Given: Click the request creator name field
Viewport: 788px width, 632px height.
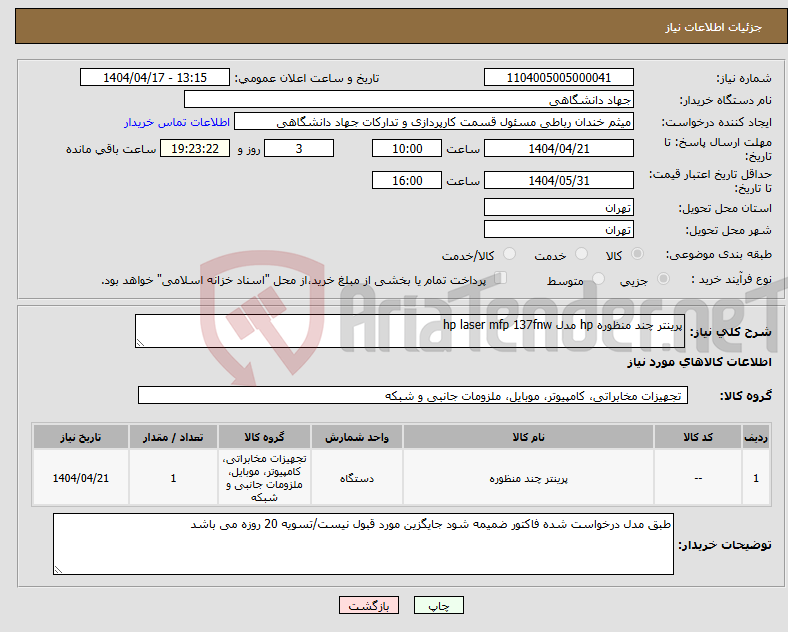Looking at the screenshot, I should 434,122.
